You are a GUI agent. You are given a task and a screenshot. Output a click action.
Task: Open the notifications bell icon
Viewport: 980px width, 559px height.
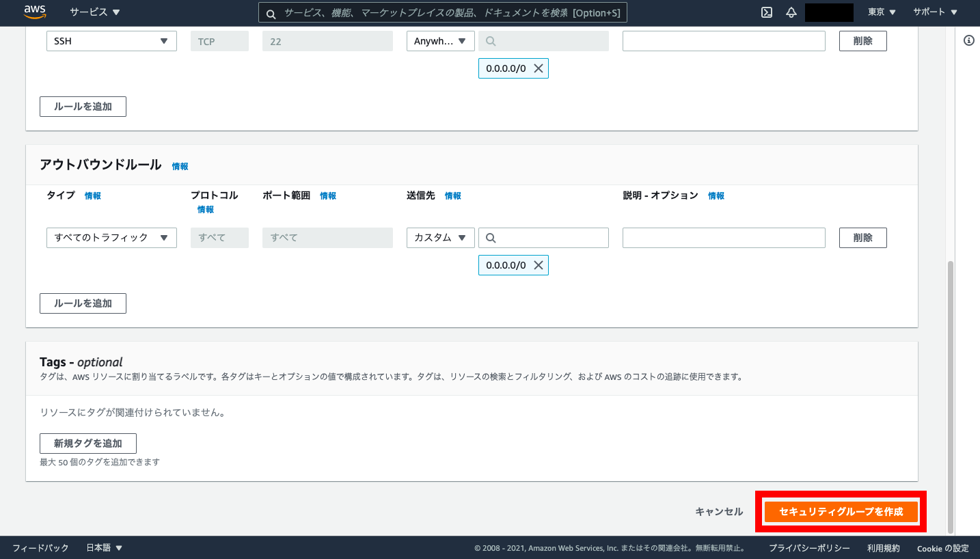click(x=791, y=12)
